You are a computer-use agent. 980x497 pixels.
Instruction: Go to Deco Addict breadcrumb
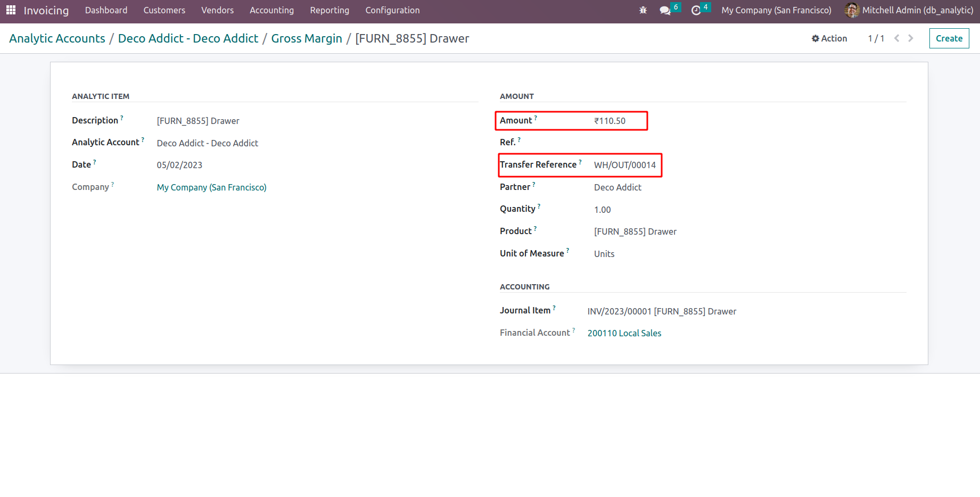pyautogui.click(x=188, y=38)
